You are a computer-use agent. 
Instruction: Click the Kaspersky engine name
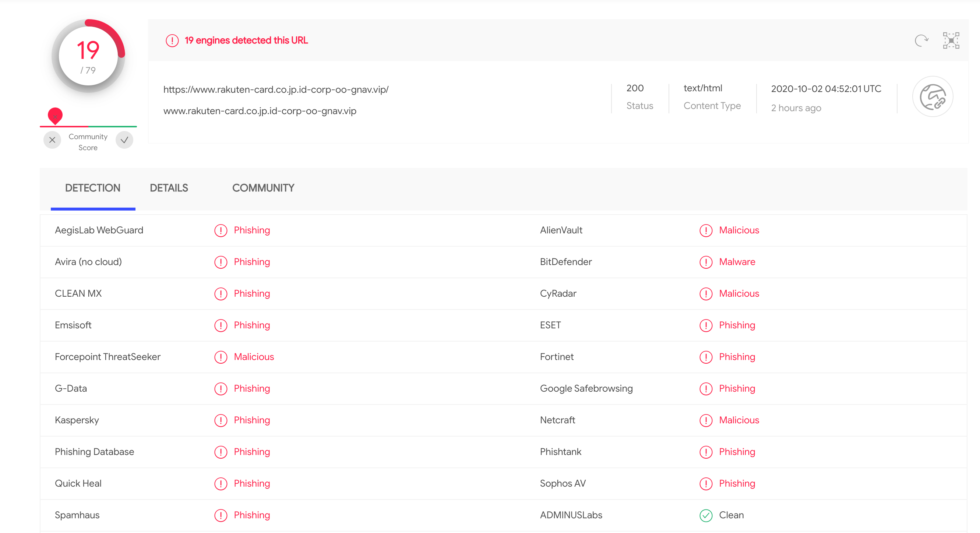tap(77, 420)
